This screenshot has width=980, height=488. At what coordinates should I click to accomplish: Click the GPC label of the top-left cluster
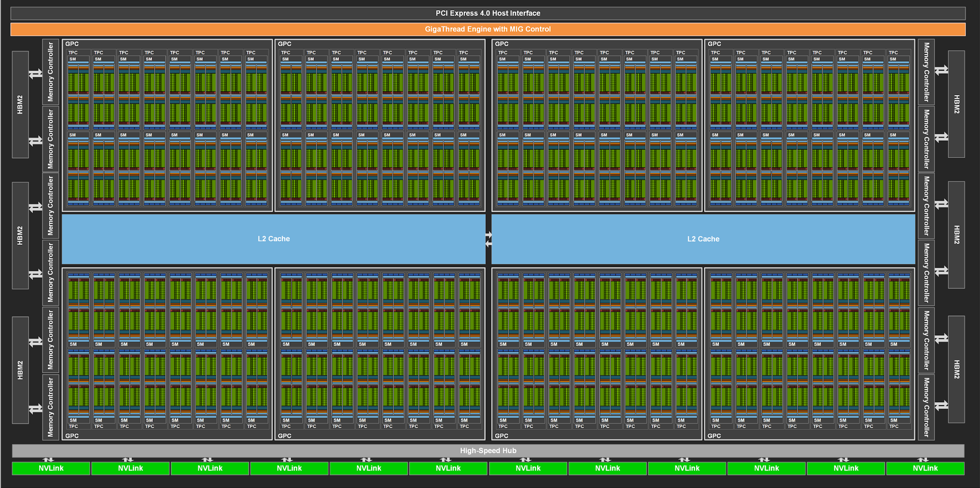pos(72,44)
